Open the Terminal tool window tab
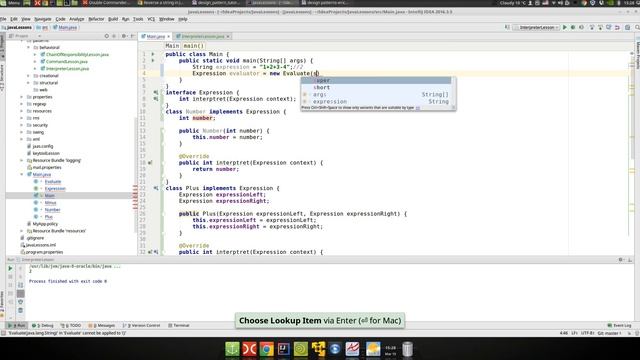The image size is (640, 360). coord(179,325)
